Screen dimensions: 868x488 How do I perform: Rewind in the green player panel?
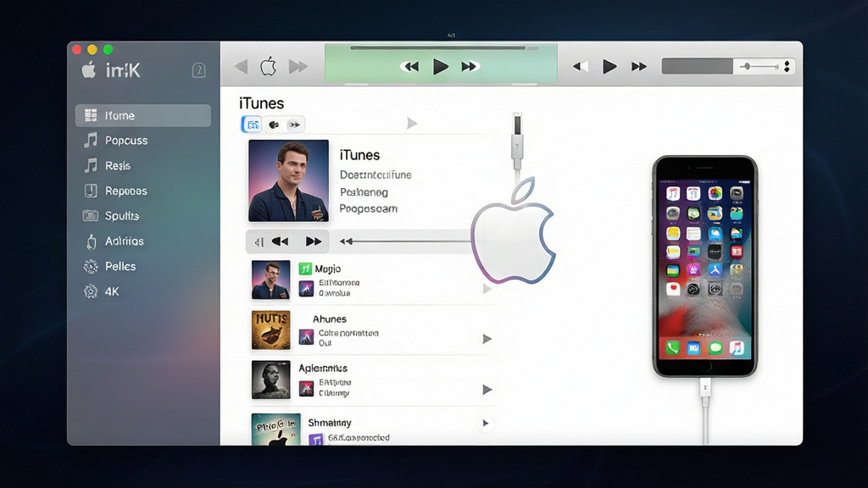point(410,67)
